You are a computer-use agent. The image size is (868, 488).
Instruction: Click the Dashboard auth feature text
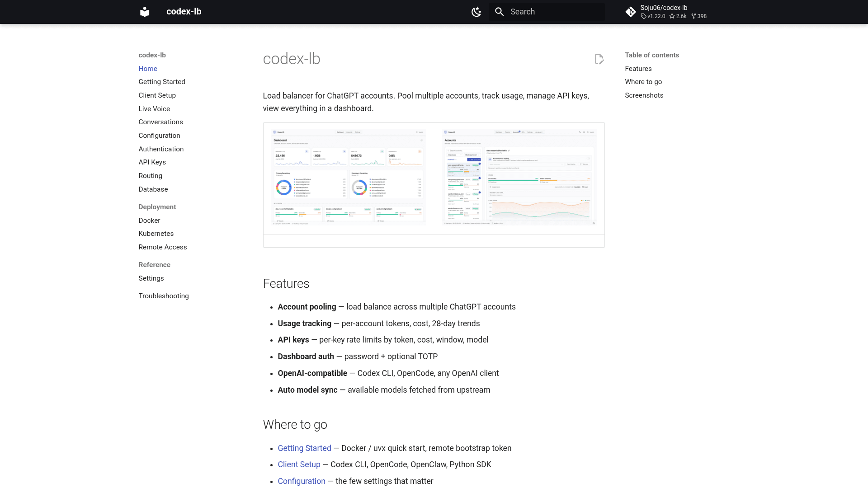(x=306, y=357)
